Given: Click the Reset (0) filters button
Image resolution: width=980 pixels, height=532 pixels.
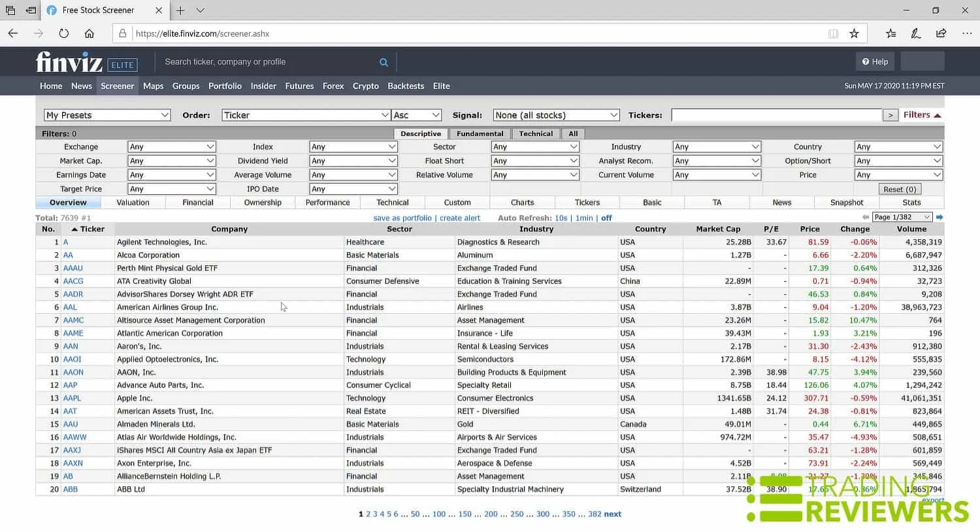Looking at the screenshot, I should 900,189.
